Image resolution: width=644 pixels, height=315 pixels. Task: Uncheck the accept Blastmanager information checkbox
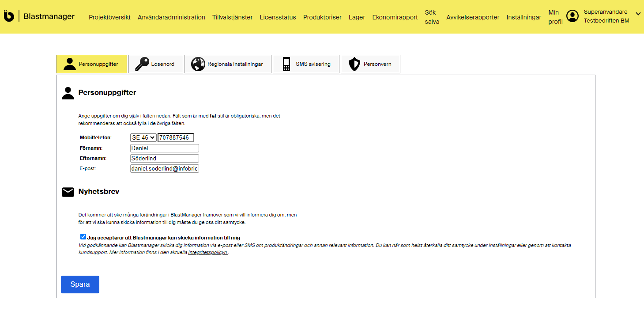83,237
